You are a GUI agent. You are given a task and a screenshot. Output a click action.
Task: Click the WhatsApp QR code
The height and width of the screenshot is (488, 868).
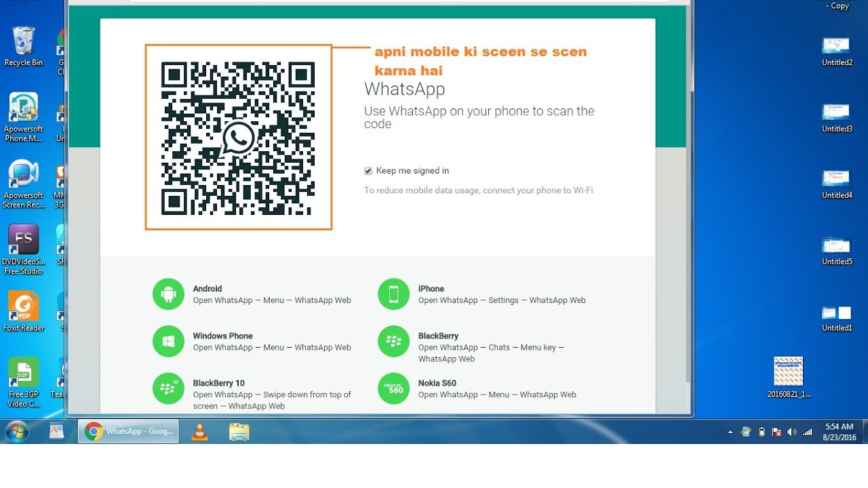pos(238,138)
